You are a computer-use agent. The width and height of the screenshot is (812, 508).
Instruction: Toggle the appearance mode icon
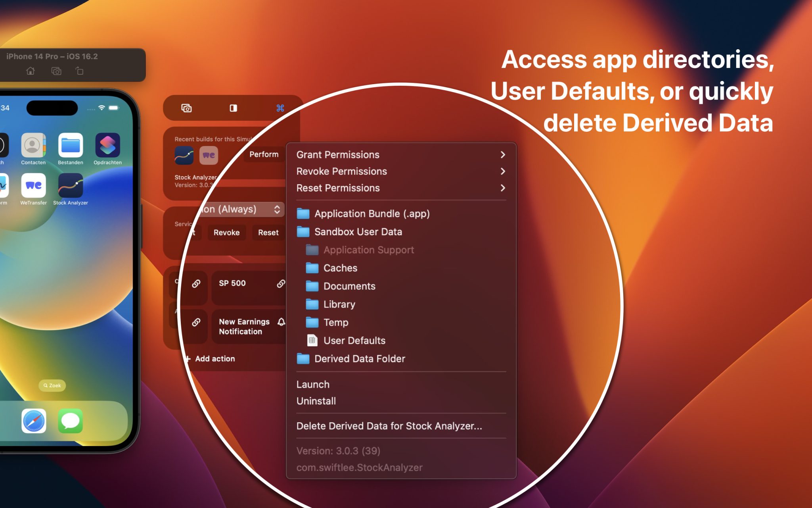tap(234, 108)
